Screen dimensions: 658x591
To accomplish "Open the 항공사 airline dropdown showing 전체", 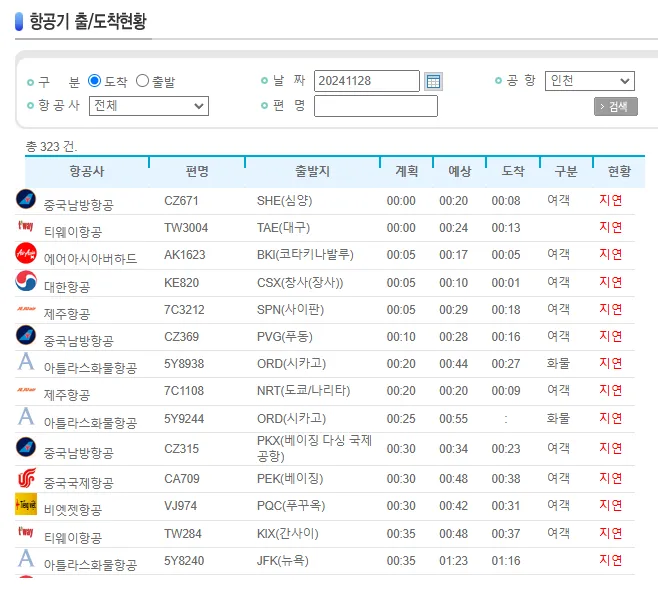I will coord(149,106).
